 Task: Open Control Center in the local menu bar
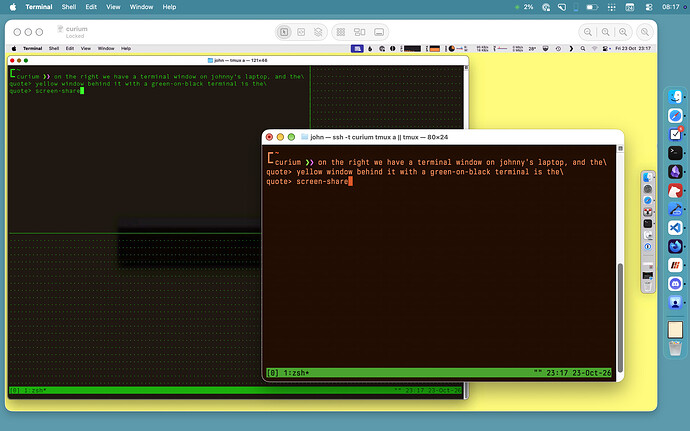tap(649, 7)
